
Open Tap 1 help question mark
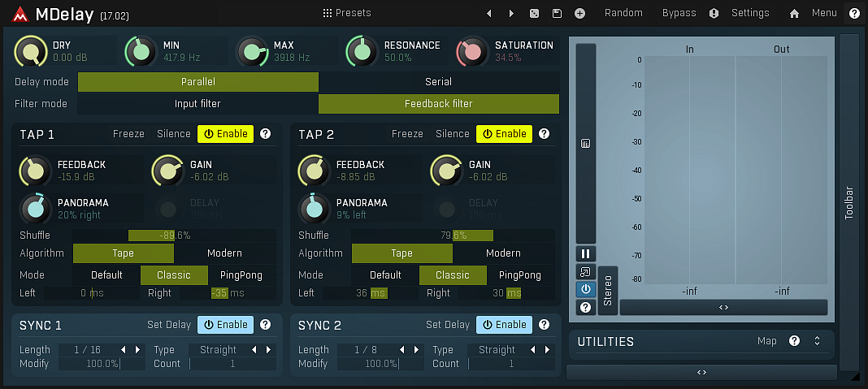point(266,133)
